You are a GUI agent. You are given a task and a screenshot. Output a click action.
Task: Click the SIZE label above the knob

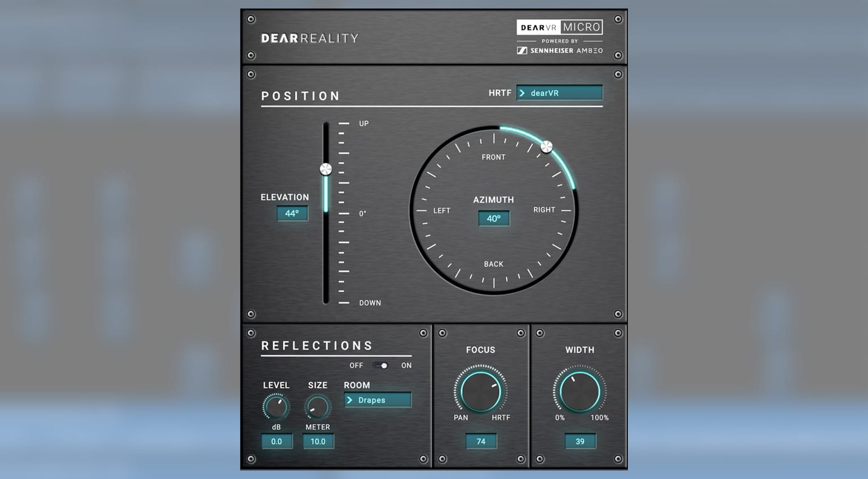(x=318, y=385)
